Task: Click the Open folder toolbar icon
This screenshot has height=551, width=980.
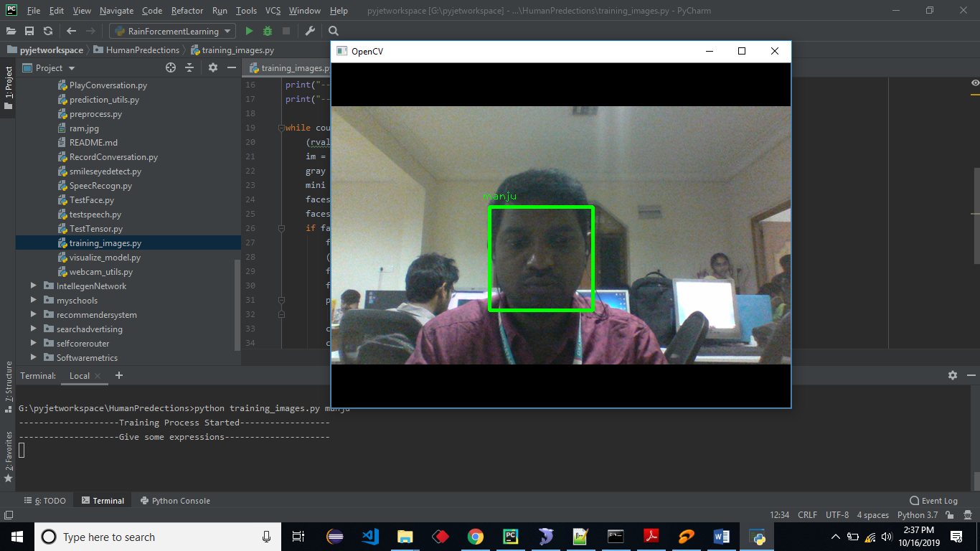Action: tap(11, 31)
